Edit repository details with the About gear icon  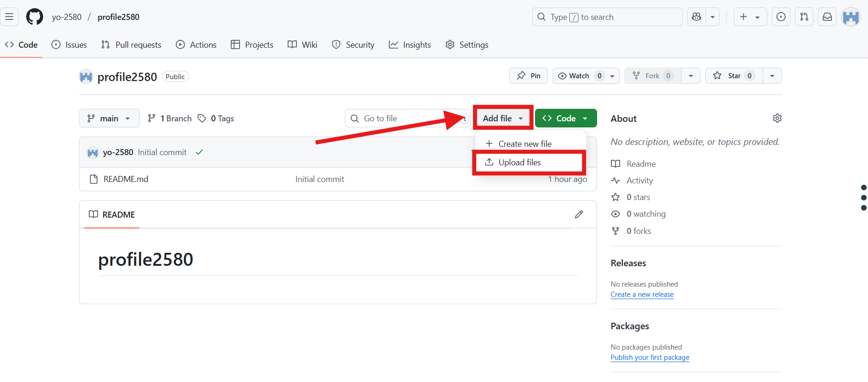coord(777,119)
